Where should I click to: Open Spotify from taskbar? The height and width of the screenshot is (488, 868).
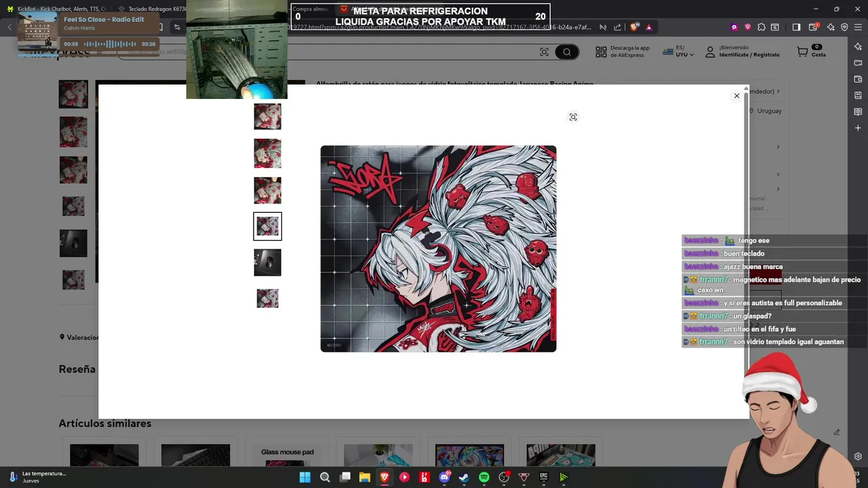pos(484,477)
